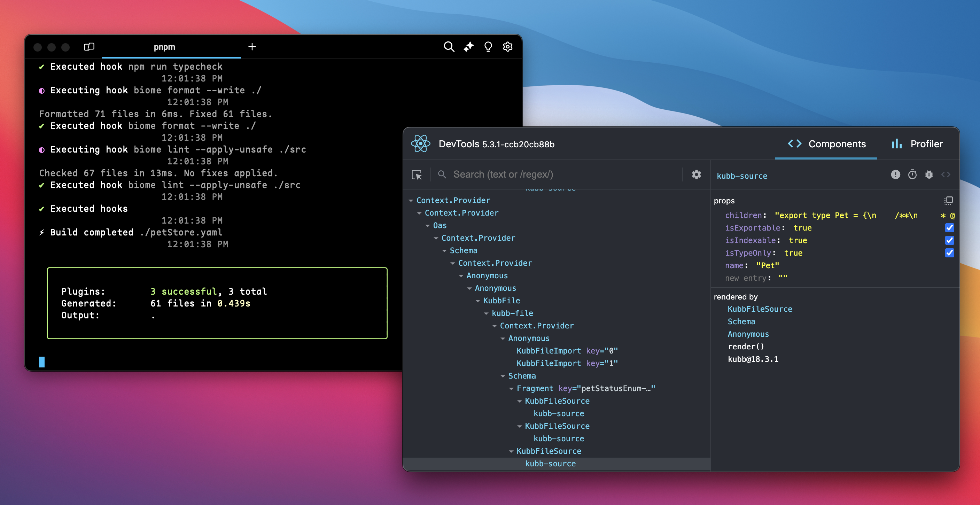Click the search magnifier icon in DevTools

442,174
